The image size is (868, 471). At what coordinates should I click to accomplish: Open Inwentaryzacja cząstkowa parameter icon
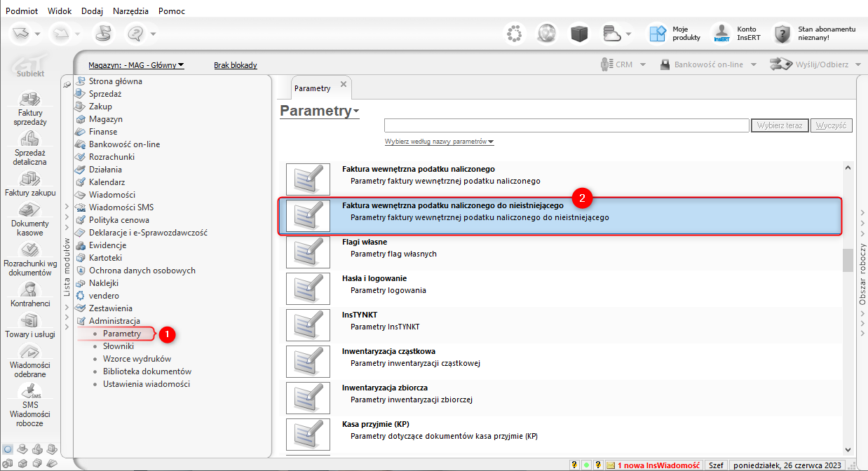coord(308,362)
